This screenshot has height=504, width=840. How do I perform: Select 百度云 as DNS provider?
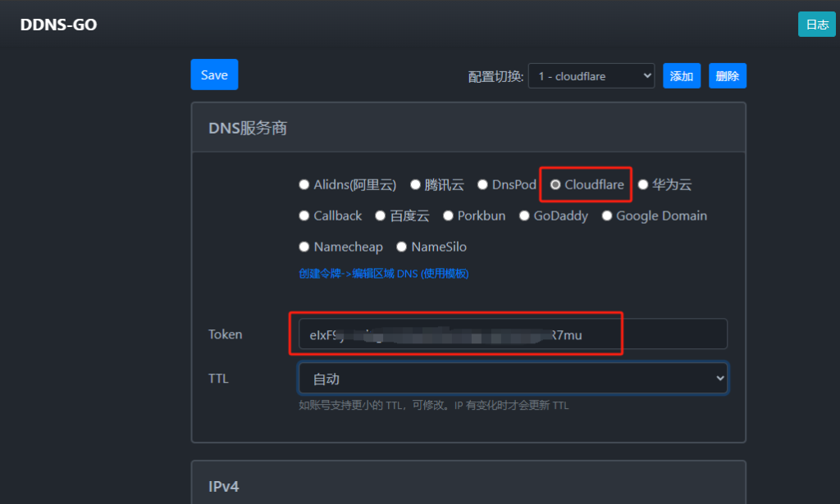click(381, 216)
